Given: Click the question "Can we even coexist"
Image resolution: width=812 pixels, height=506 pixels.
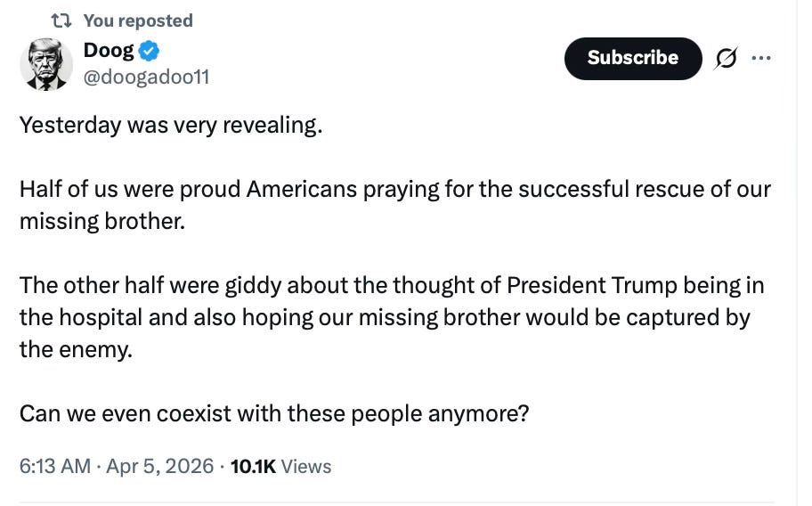Looking at the screenshot, I should point(274,413).
